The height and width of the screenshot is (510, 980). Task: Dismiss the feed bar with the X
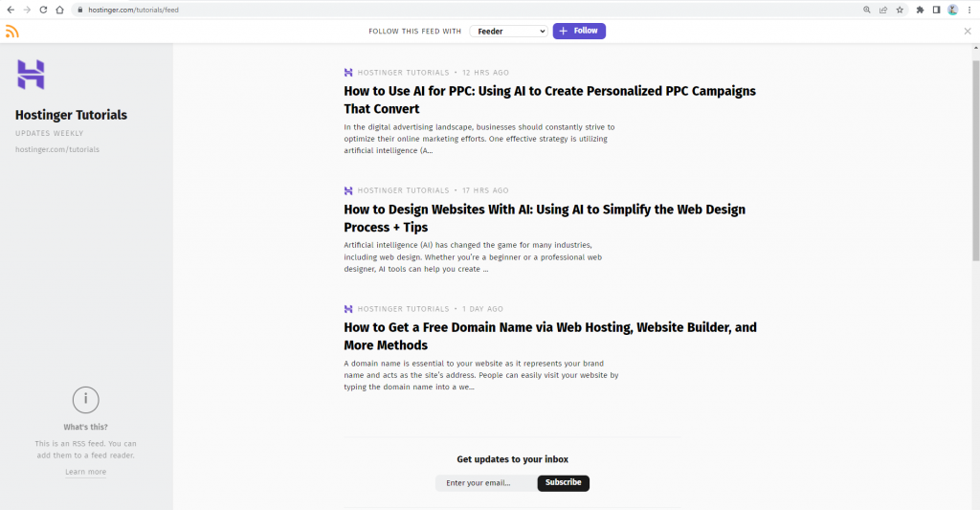click(968, 32)
